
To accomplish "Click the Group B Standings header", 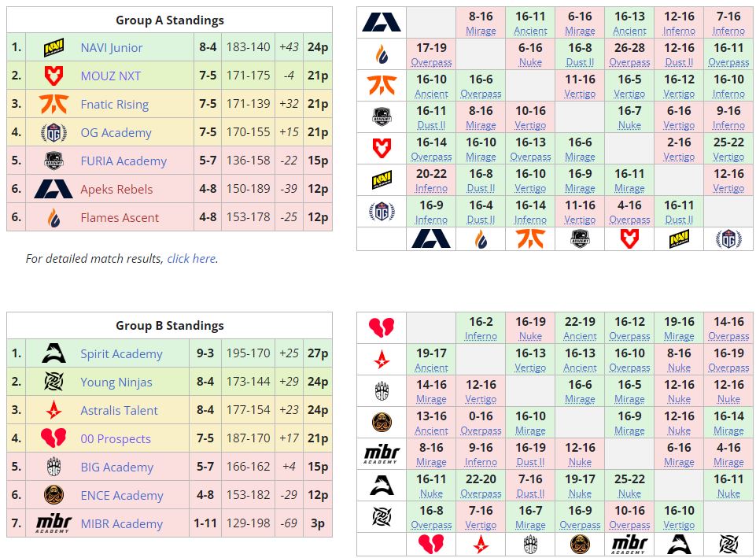I will tap(169, 325).
